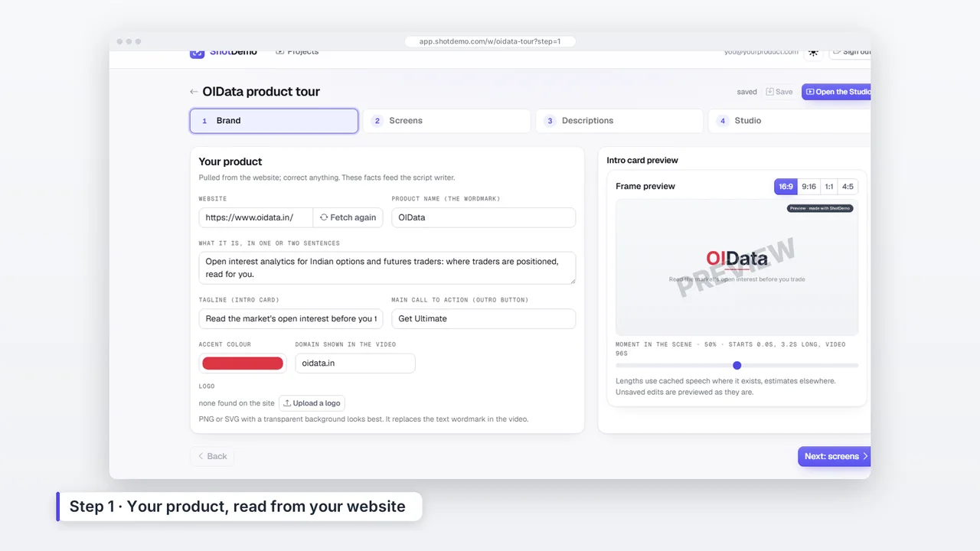Choose the 9:16 aspect ratio
Viewport: 980px width, 551px height.
pyautogui.click(x=808, y=187)
